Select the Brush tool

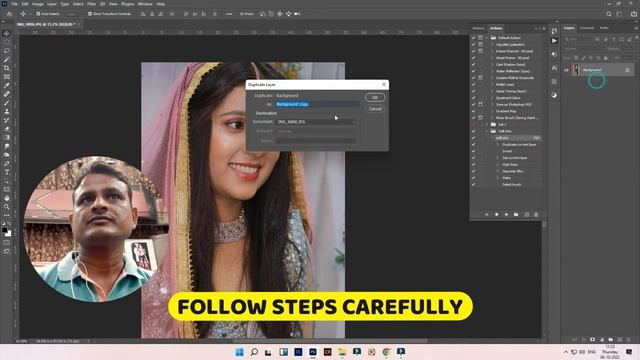[x=7, y=103]
